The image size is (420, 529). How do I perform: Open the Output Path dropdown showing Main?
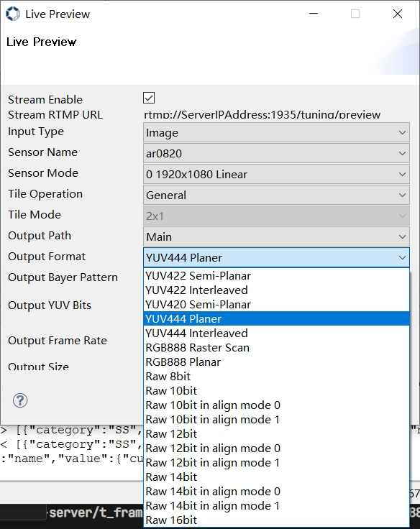tap(276, 237)
